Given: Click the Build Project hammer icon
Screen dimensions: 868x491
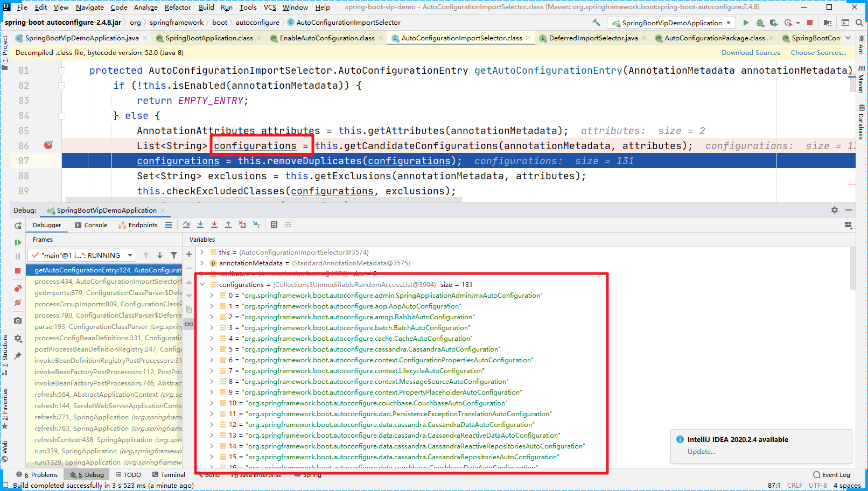Looking at the screenshot, I should [x=596, y=23].
